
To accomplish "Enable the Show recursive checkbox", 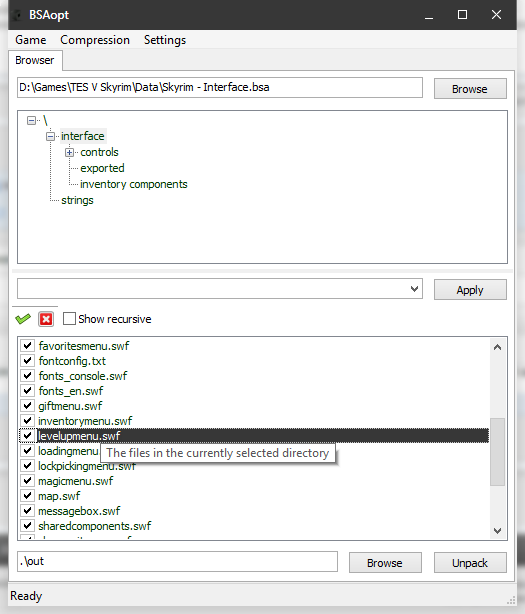I will coord(69,319).
